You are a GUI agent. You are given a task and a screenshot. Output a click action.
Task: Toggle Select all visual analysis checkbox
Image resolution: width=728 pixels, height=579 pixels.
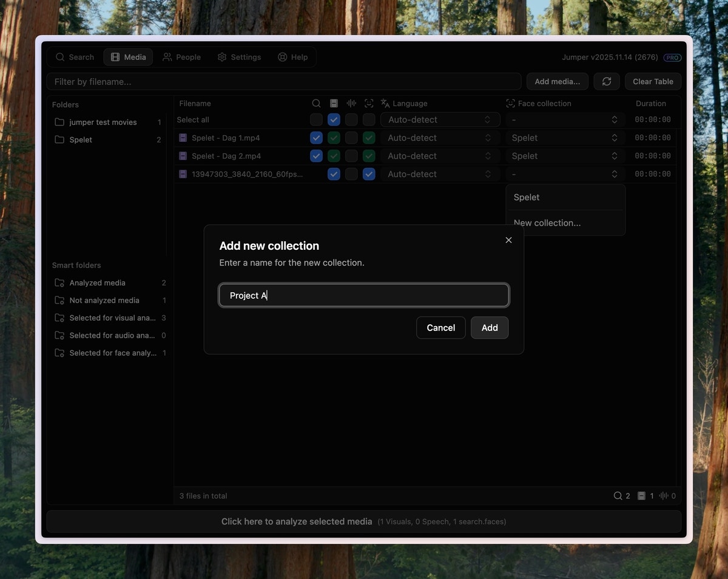click(x=334, y=120)
